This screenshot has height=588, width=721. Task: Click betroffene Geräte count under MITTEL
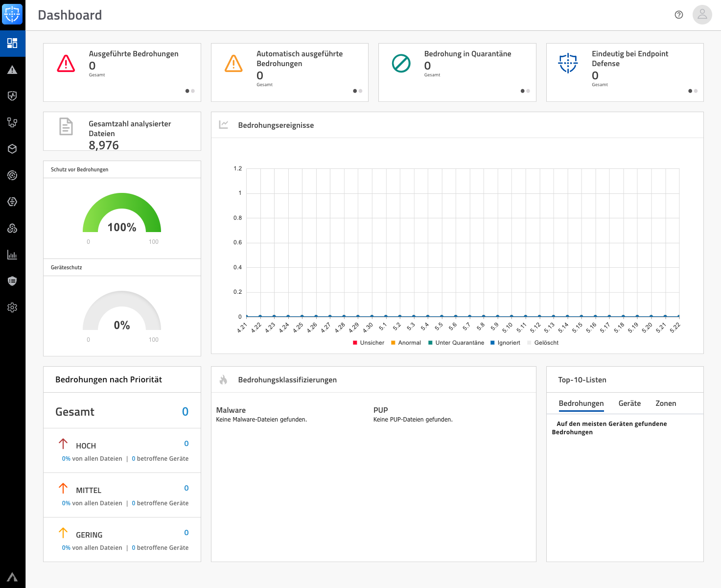coord(134,503)
